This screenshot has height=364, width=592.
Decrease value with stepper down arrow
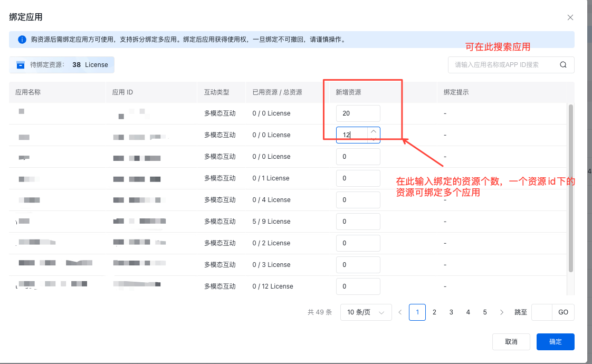374,139
